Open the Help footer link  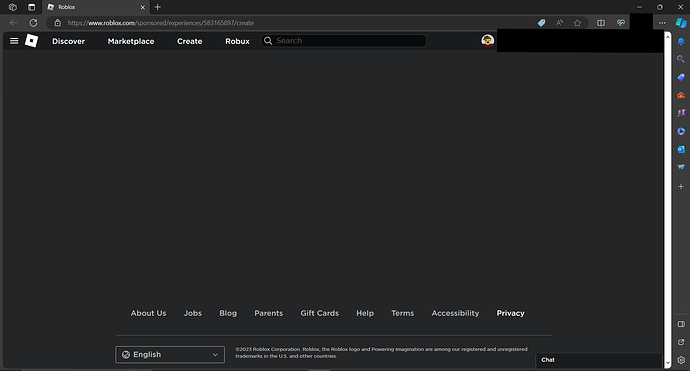(x=365, y=313)
